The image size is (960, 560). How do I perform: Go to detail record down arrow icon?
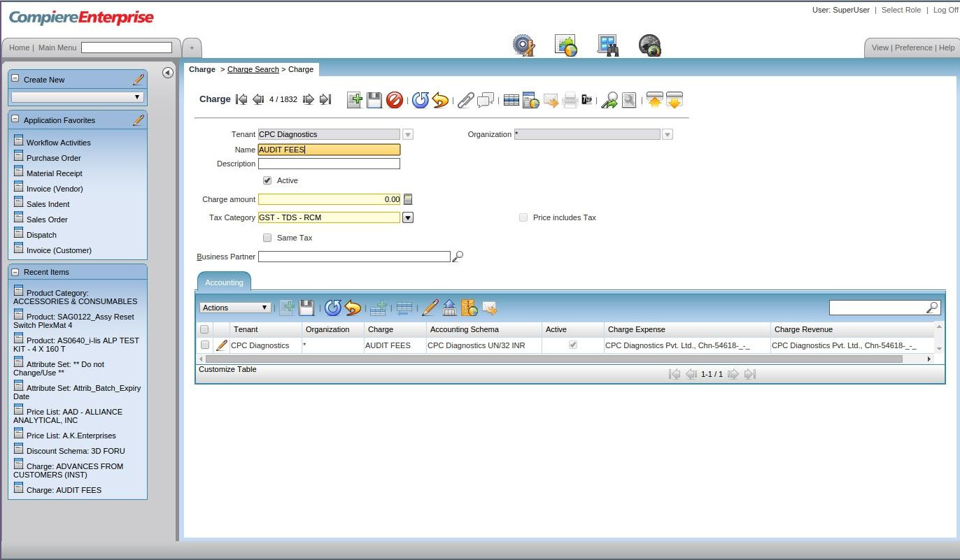pos(674,100)
